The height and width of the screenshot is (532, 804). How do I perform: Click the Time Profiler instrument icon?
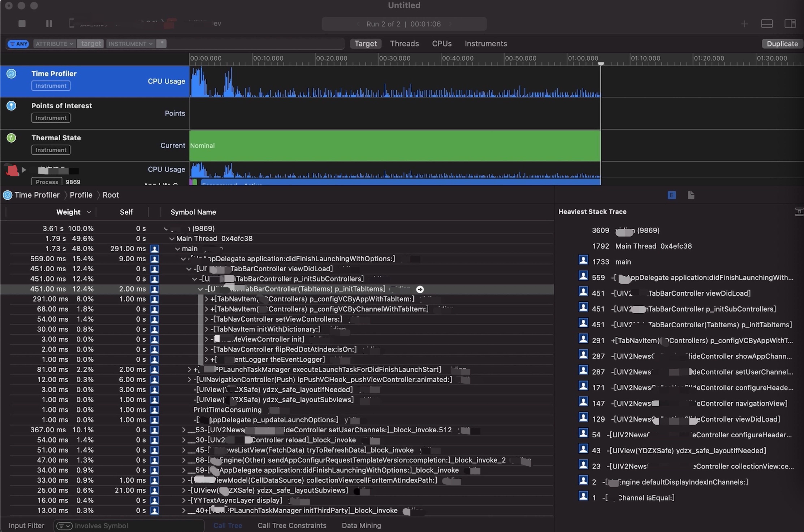11,74
